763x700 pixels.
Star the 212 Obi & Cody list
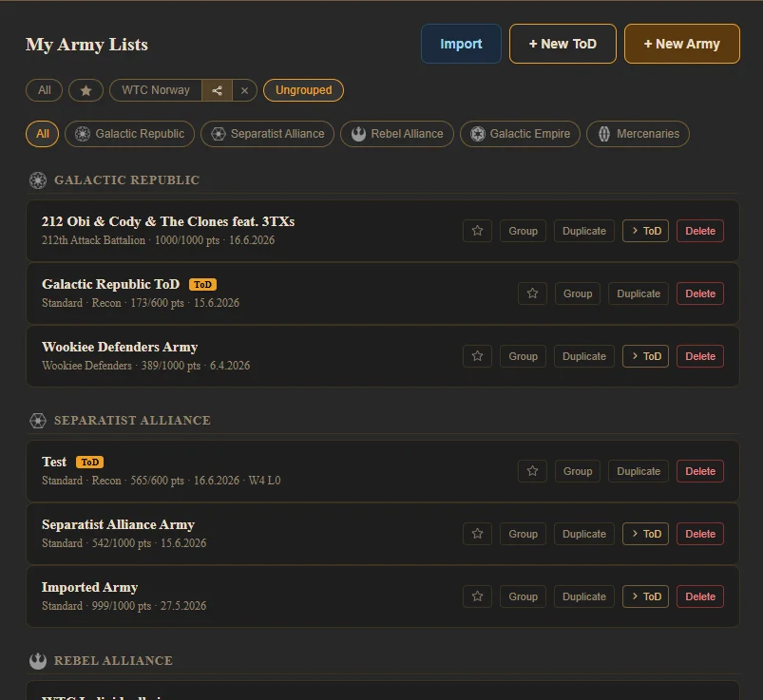(x=477, y=231)
